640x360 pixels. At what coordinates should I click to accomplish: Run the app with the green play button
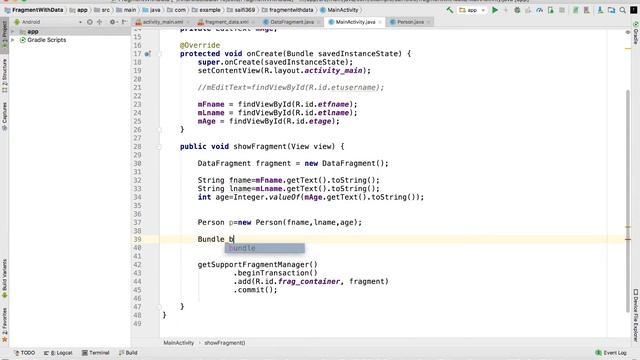495,10
